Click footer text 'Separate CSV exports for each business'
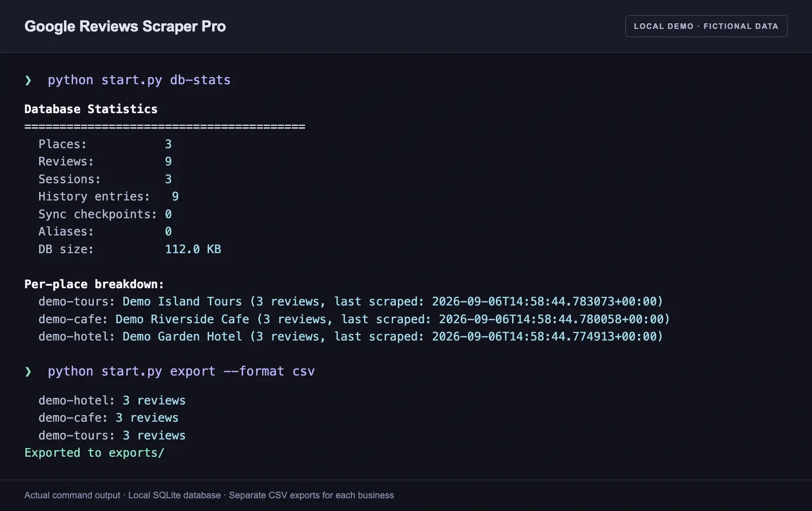The height and width of the screenshot is (511, 812). pos(311,495)
